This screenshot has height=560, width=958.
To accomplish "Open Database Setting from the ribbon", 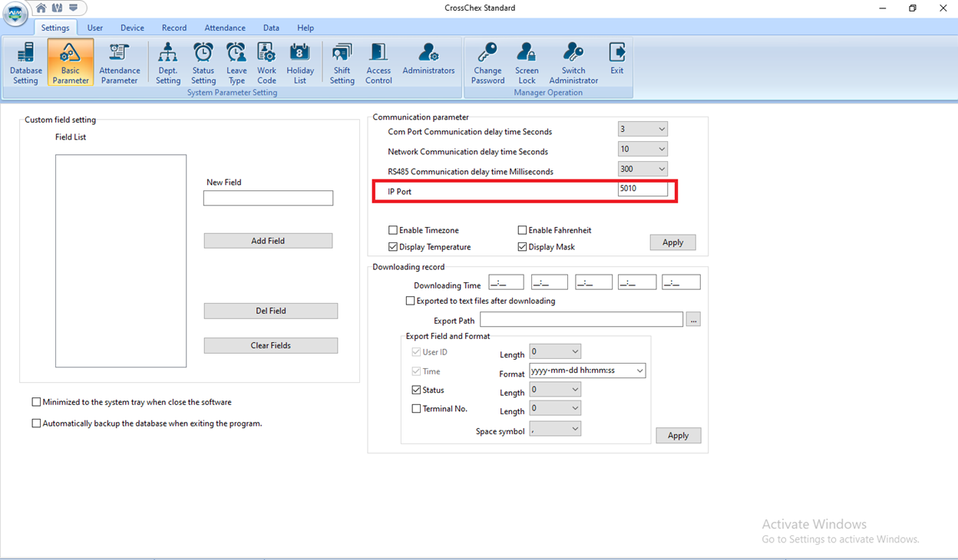I will 25,62.
